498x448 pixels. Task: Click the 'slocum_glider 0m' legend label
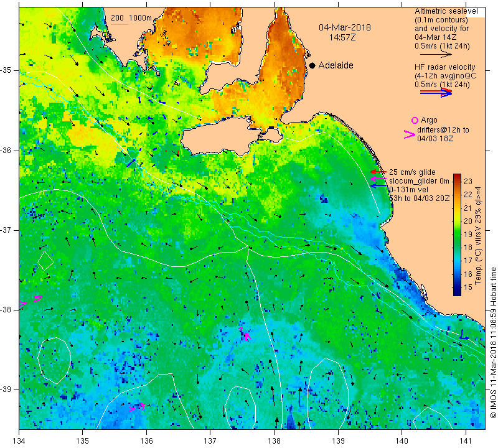(x=419, y=181)
